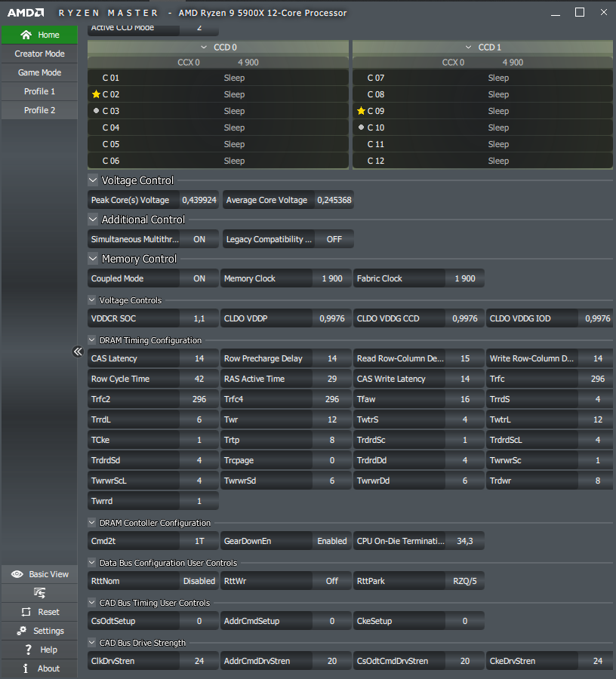Image resolution: width=616 pixels, height=679 pixels.
Task: Open Settings from sidebar
Action: pos(39,631)
